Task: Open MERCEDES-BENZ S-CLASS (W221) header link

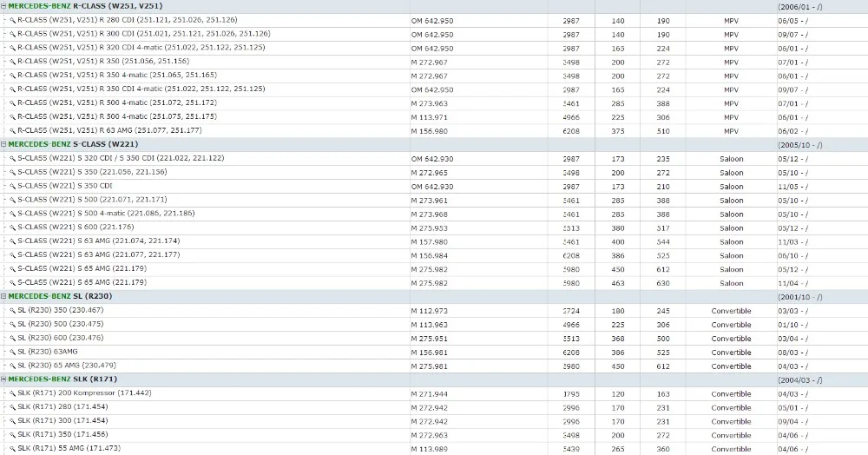Action: coord(73,144)
